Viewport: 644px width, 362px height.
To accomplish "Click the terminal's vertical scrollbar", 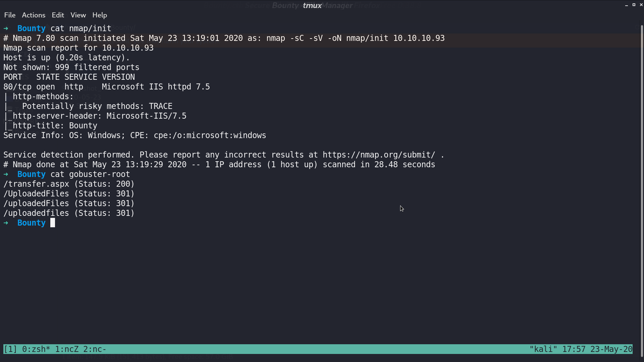I will (642, 191).
